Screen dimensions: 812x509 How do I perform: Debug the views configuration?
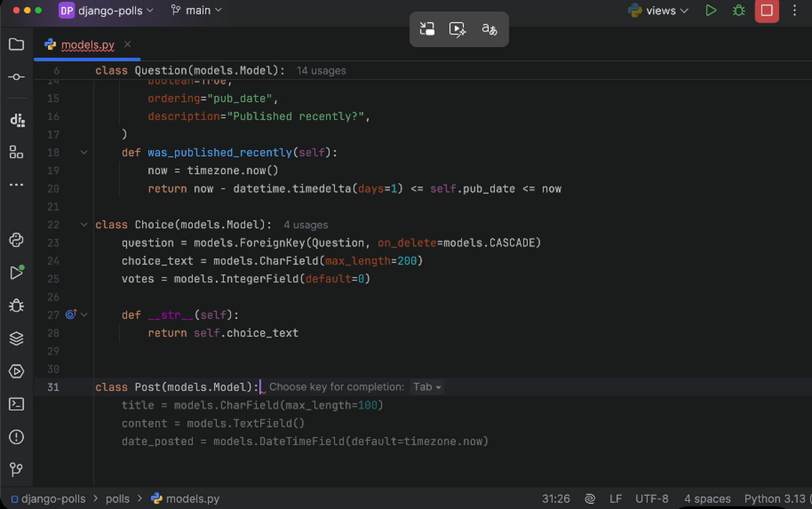739,11
